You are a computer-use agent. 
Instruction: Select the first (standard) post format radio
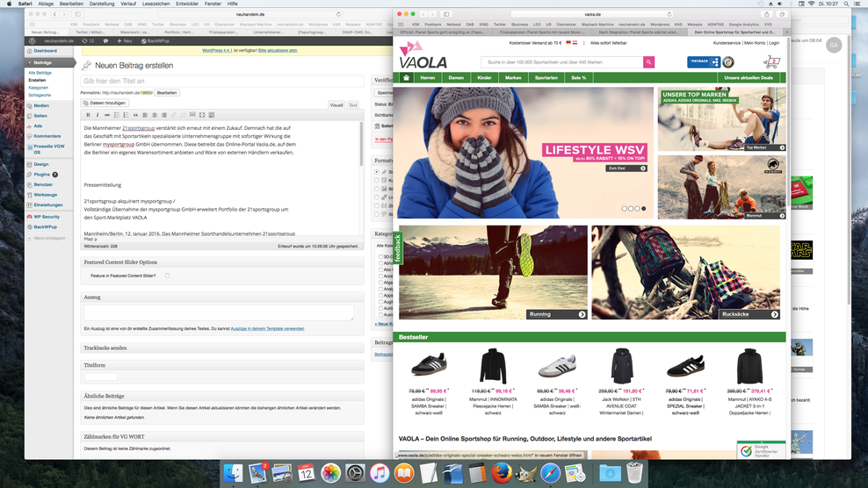[377, 172]
